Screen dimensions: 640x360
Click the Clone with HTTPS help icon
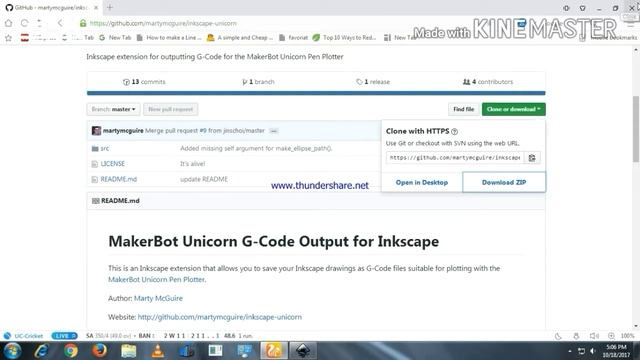[455, 131]
